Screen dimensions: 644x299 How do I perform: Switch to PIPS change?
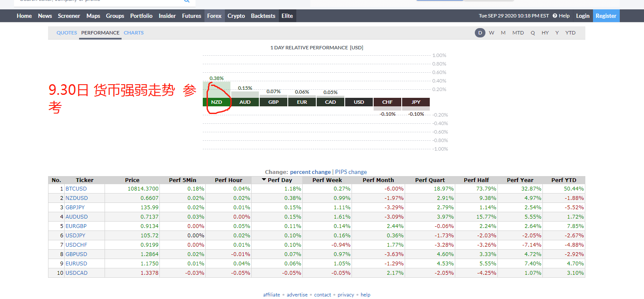pyautogui.click(x=351, y=172)
